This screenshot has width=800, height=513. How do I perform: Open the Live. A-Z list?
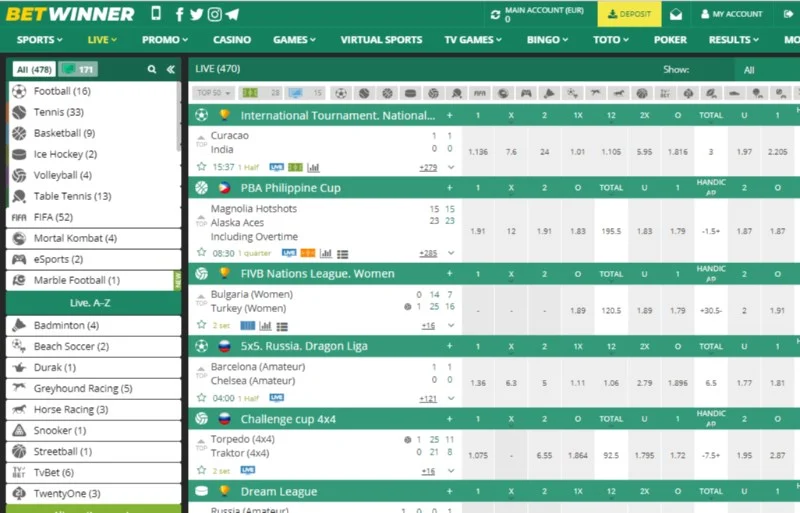90,303
